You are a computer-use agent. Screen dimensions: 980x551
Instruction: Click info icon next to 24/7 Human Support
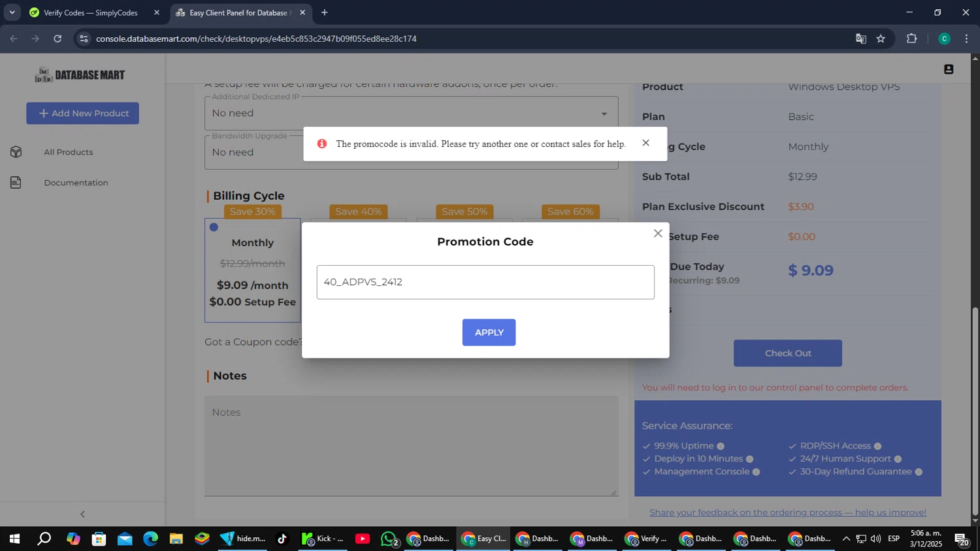click(898, 459)
